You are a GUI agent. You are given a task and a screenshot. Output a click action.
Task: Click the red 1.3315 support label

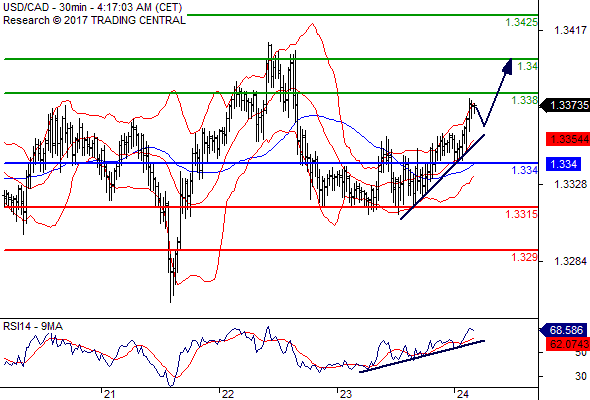point(522,214)
